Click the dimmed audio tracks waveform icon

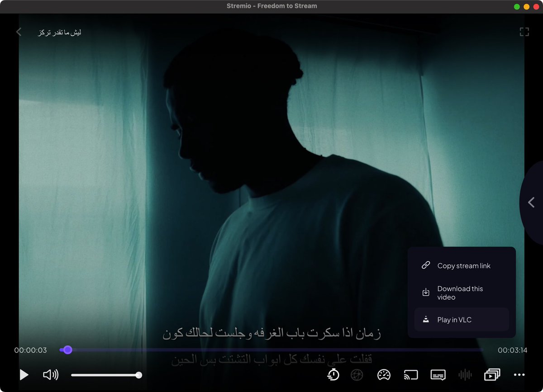coord(465,374)
